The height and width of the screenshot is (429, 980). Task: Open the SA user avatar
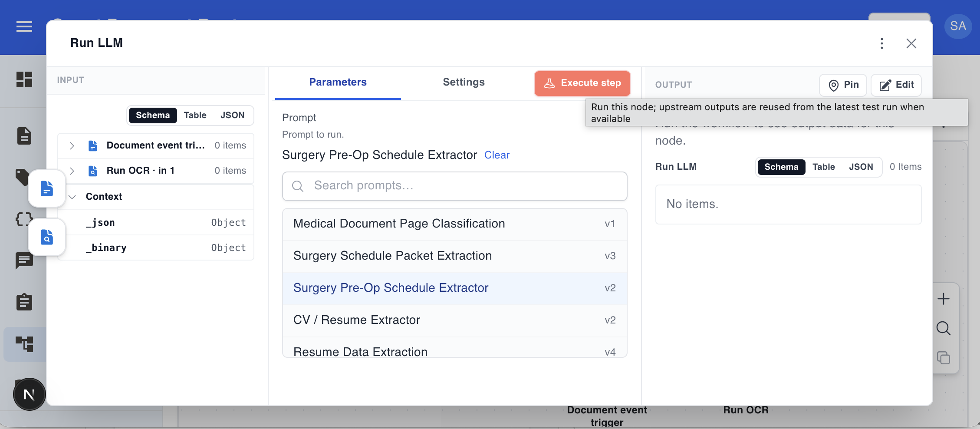point(958,26)
